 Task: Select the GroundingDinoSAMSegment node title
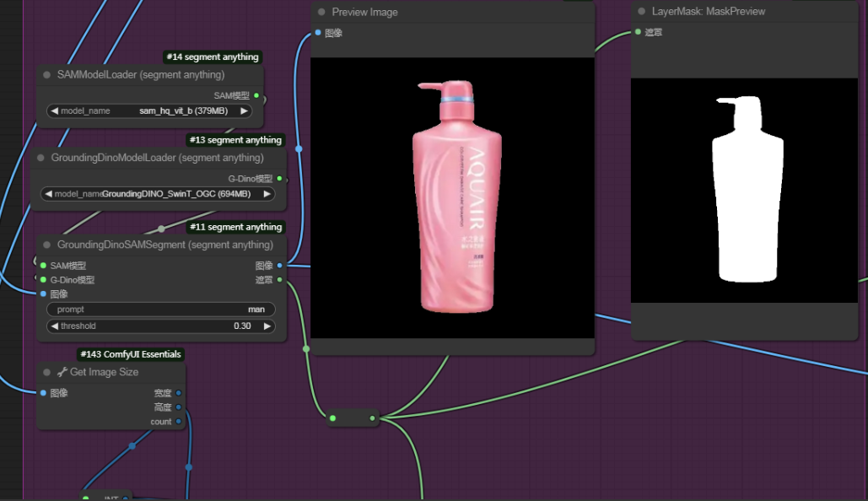click(x=165, y=245)
